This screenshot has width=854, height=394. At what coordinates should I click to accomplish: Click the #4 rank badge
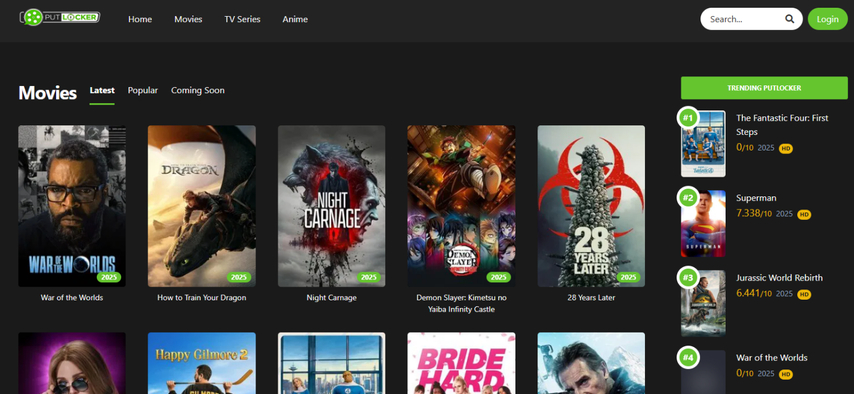688,358
